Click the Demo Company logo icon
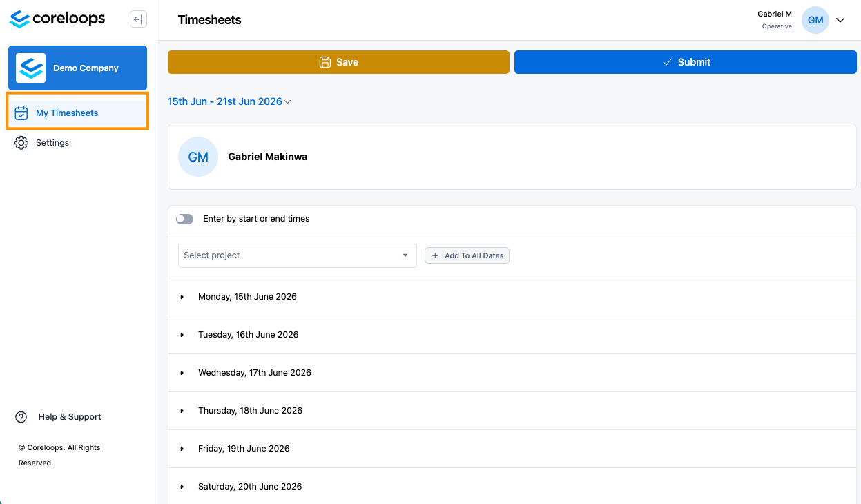This screenshot has width=861, height=504. click(x=31, y=68)
